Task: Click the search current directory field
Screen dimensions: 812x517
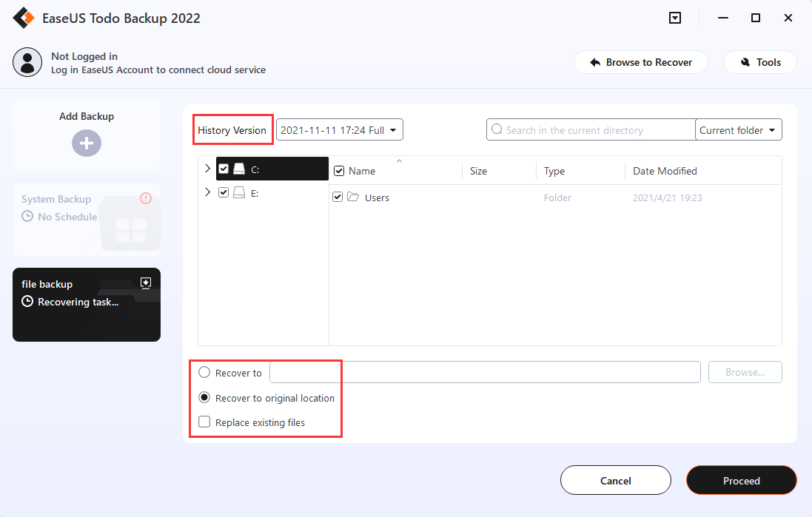Action: click(x=591, y=130)
